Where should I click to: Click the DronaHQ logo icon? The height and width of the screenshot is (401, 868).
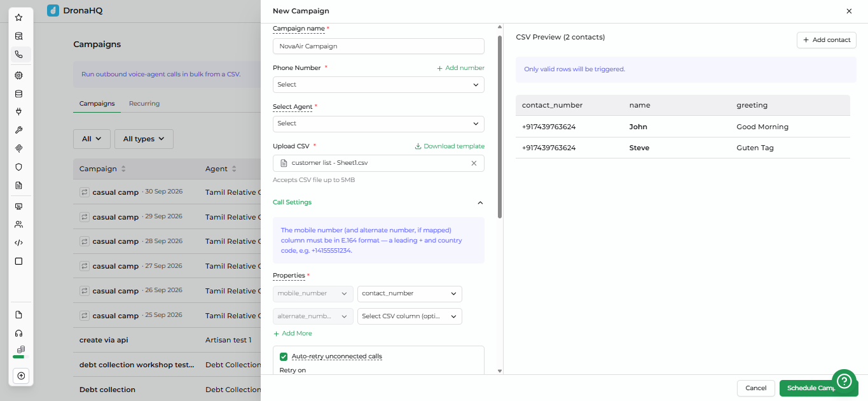pyautogui.click(x=53, y=11)
